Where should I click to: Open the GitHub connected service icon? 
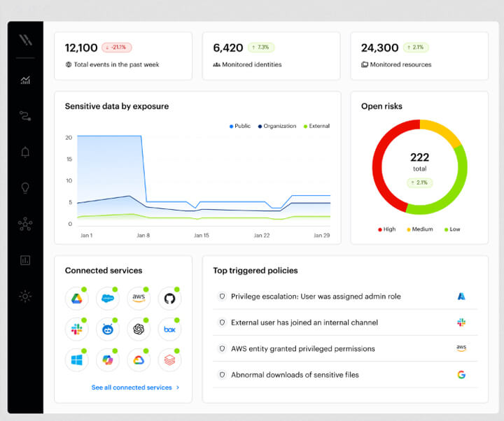pos(169,298)
